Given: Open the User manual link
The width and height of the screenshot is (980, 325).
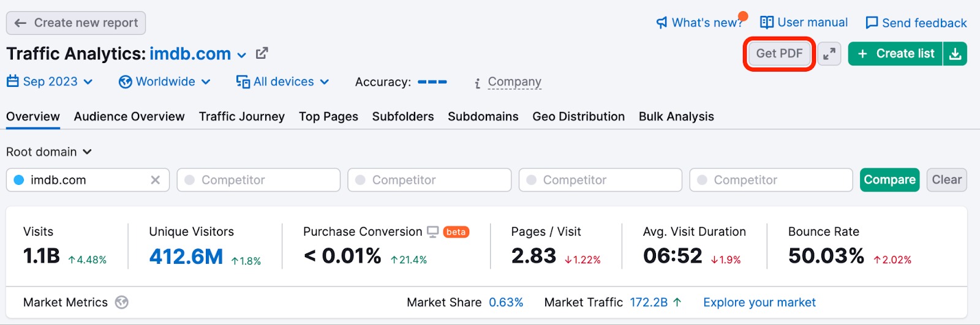Looking at the screenshot, I should pos(804,23).
